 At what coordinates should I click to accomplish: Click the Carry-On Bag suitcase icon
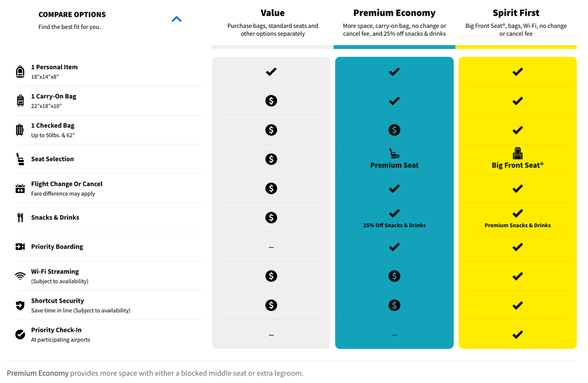[x=20, y=101]
